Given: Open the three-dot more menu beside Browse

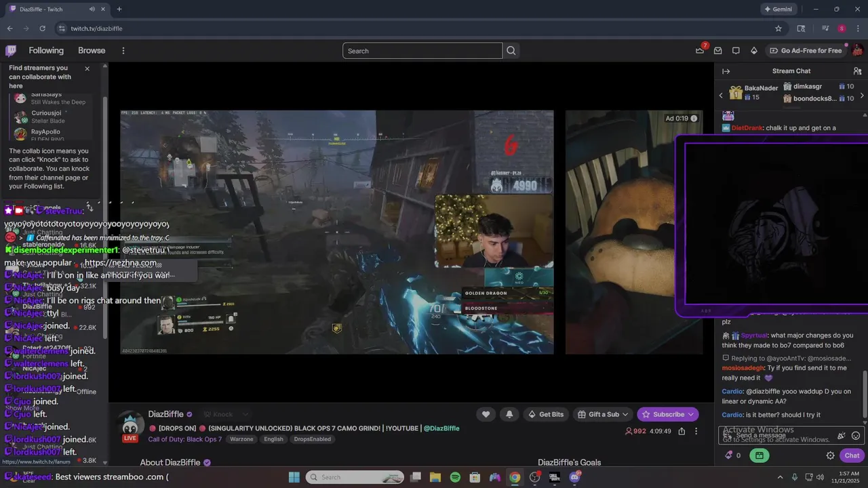Looking at the screenshot, I should 123,51.
